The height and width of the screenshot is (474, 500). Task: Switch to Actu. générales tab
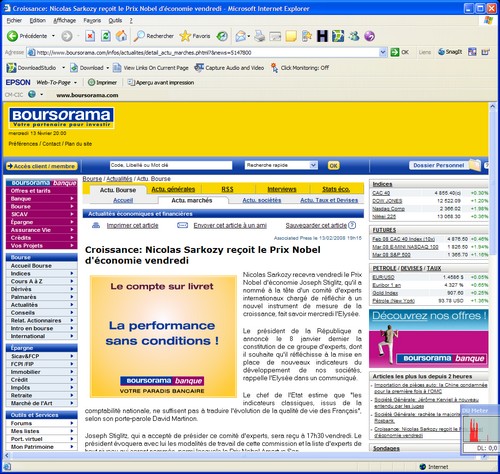[173, 189]
